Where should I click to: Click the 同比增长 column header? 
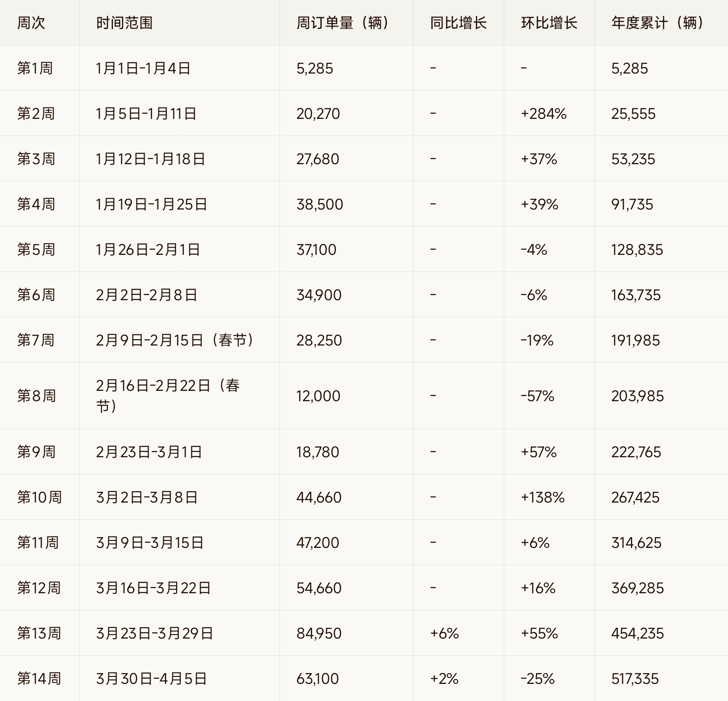pyautogui.click(x=458, y=23)
